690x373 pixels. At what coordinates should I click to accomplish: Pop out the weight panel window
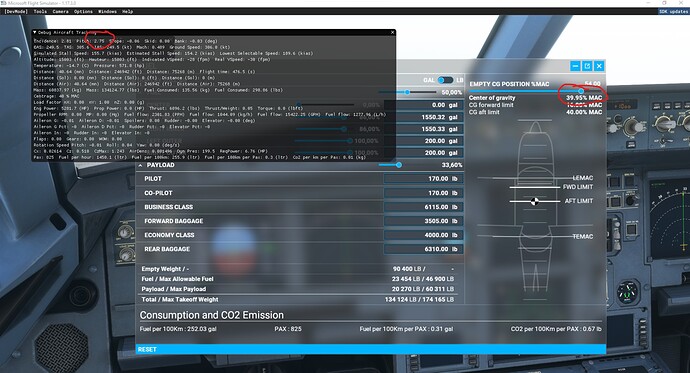587,66
